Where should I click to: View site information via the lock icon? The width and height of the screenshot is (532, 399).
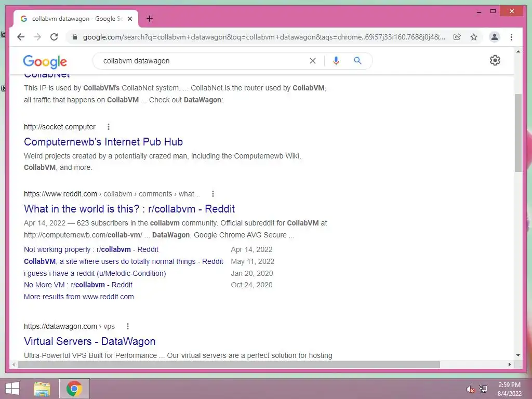click(x=75, y=37)
